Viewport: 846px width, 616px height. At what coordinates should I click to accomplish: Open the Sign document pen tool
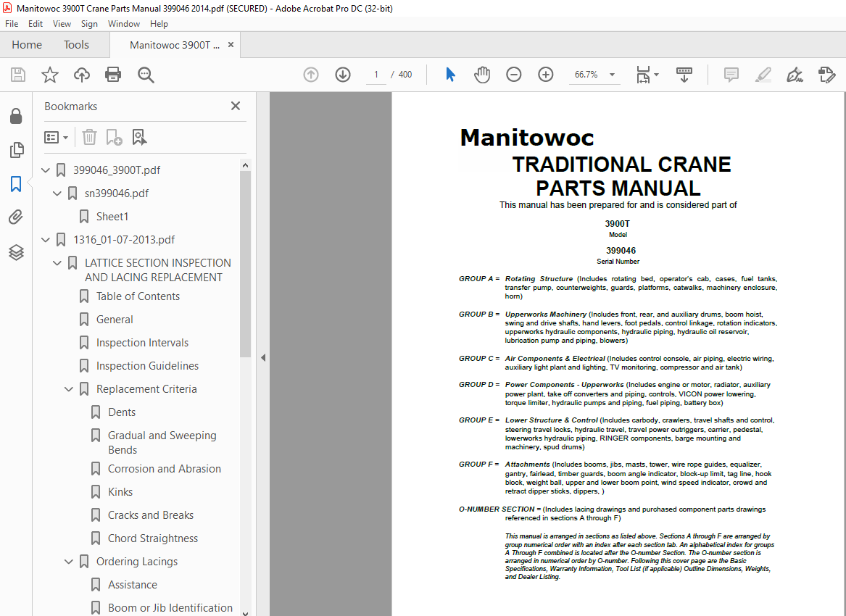[x=795, y=75]
